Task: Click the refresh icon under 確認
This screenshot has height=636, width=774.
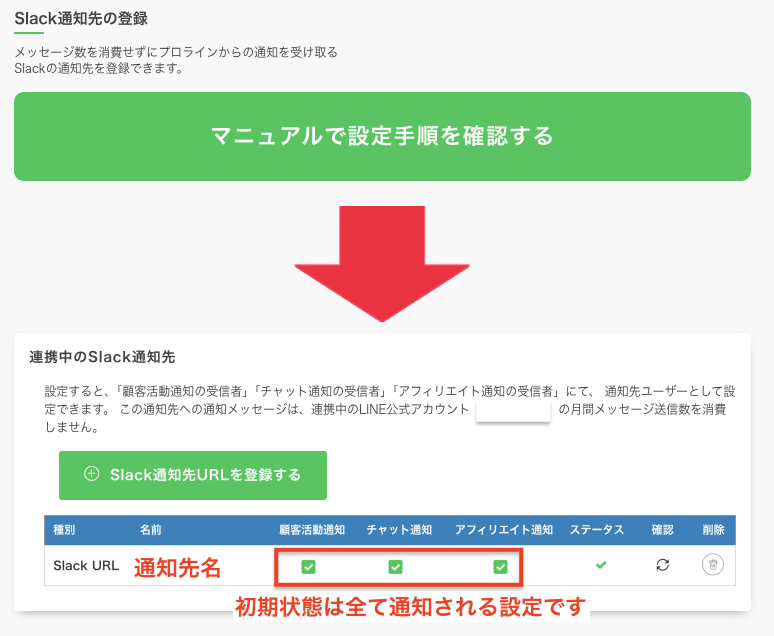Action: click(x=662, y=565)
